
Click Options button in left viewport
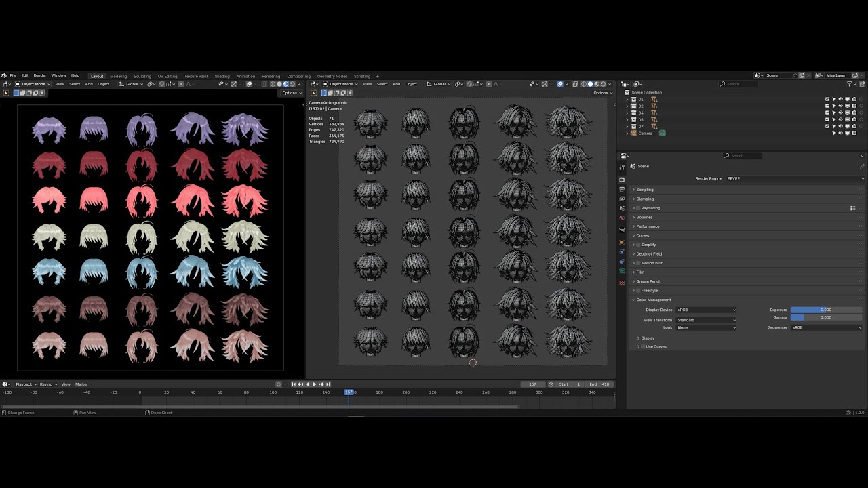[291, 93]
